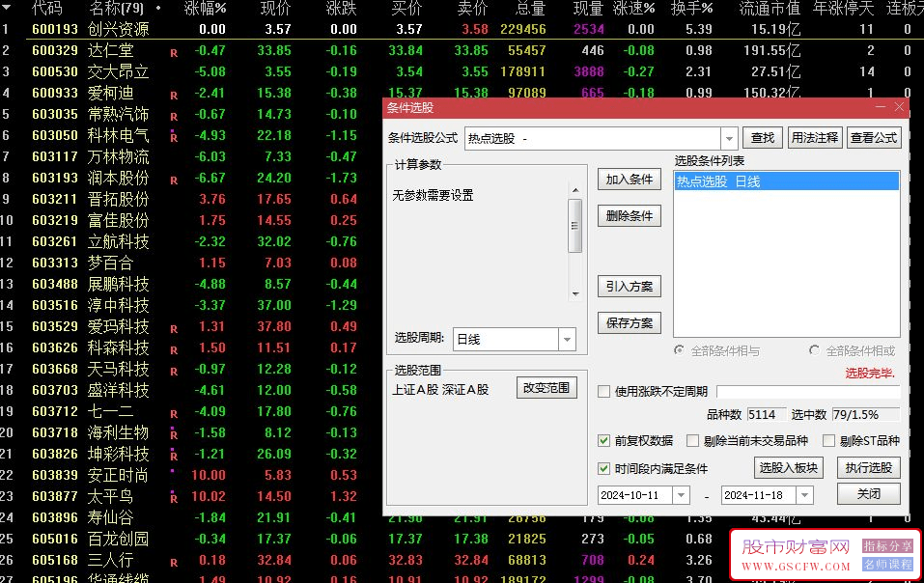Toggle 使用涨跌不定周期 checkbox

click(x=604, y=392)
